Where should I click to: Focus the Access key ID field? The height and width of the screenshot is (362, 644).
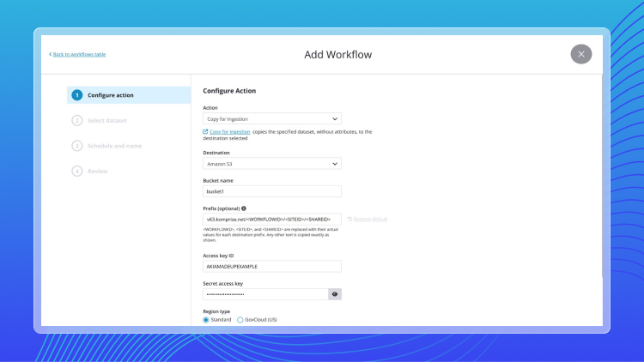pos(272,266)
